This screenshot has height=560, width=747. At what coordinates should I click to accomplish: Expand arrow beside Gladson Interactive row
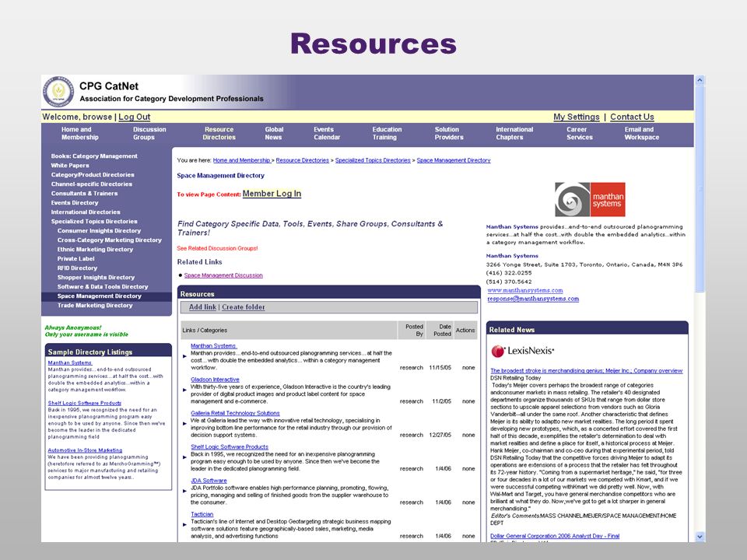(185, 390)
